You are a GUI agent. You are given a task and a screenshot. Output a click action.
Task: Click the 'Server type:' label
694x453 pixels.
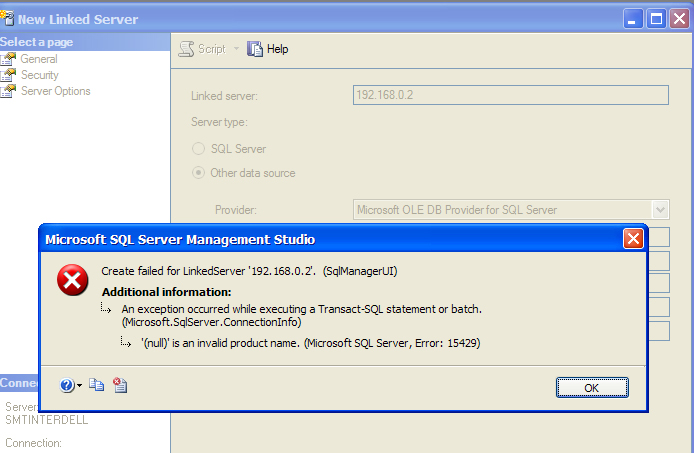pos(219,122)
